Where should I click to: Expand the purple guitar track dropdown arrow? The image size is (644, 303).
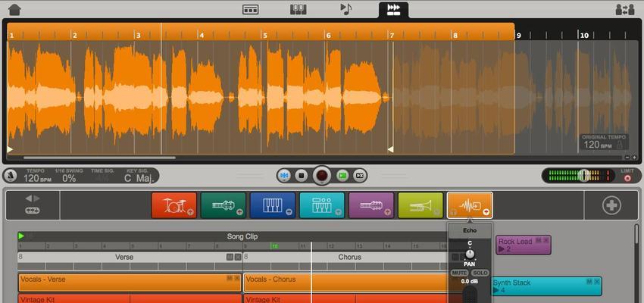coord(387,212)
